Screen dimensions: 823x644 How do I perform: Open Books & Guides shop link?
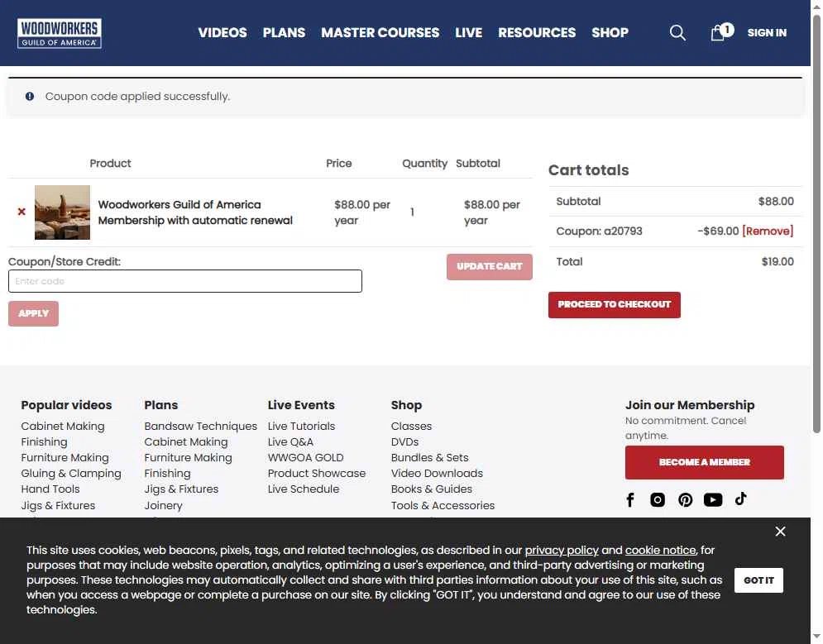click(432, 489)
